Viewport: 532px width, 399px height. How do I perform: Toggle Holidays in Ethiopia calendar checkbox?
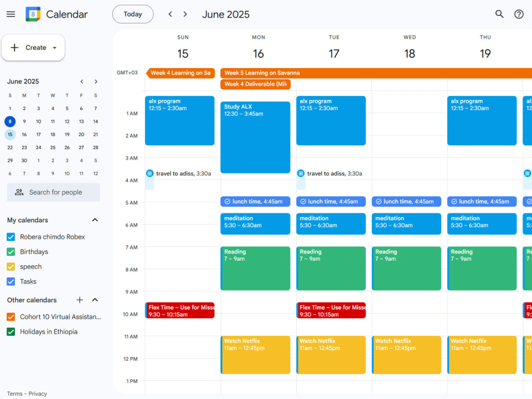click(x=11, y=332)
